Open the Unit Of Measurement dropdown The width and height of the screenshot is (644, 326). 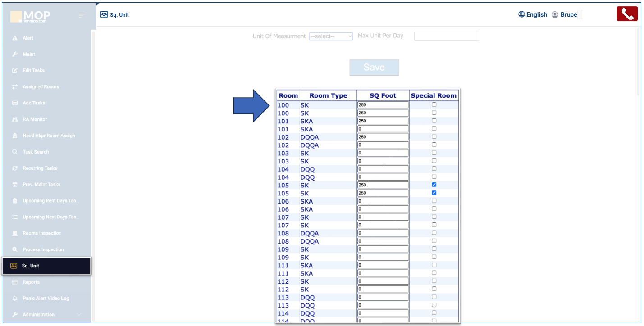point(331,36)
